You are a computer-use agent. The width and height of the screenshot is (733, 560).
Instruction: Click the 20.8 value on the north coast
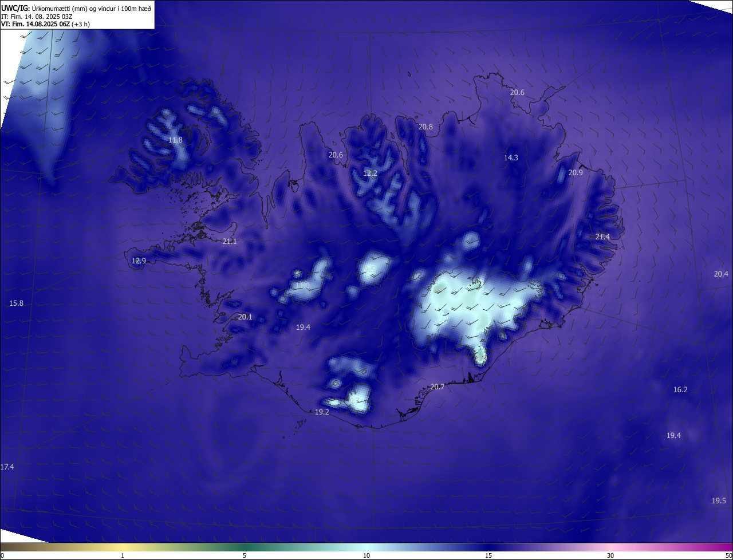pyautogui.click(x=425, y=127)
